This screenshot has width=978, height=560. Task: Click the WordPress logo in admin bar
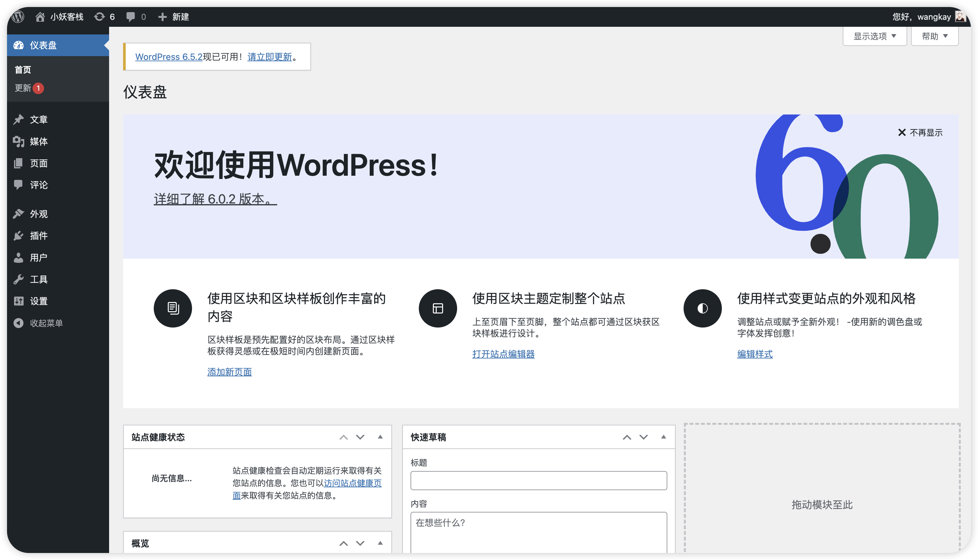[18, 17]
